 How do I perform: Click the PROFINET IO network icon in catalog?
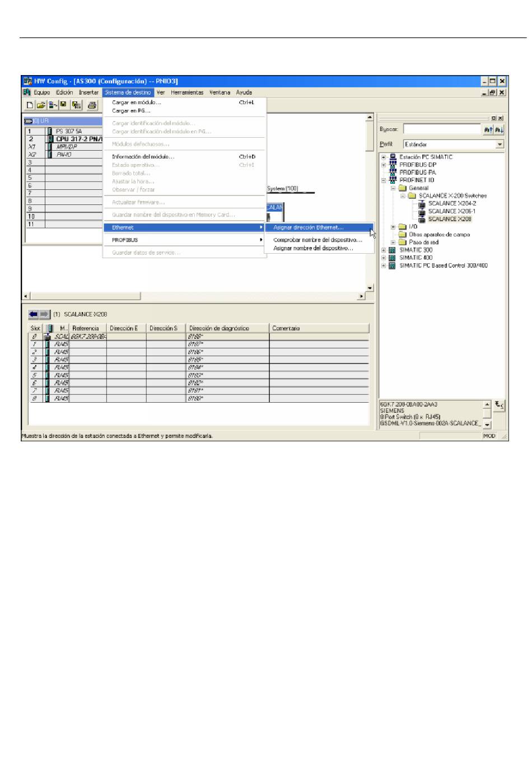393,180
